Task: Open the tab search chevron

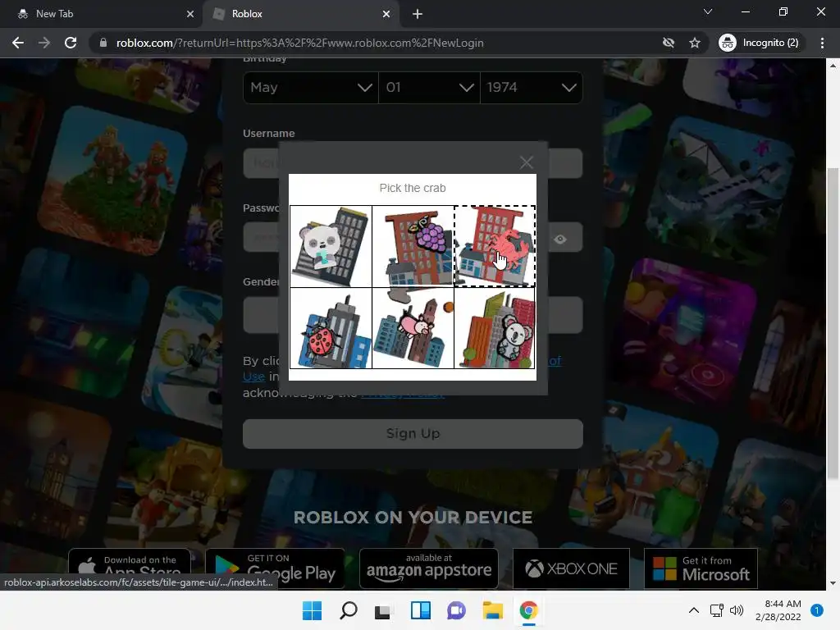Action: point(708,11)
